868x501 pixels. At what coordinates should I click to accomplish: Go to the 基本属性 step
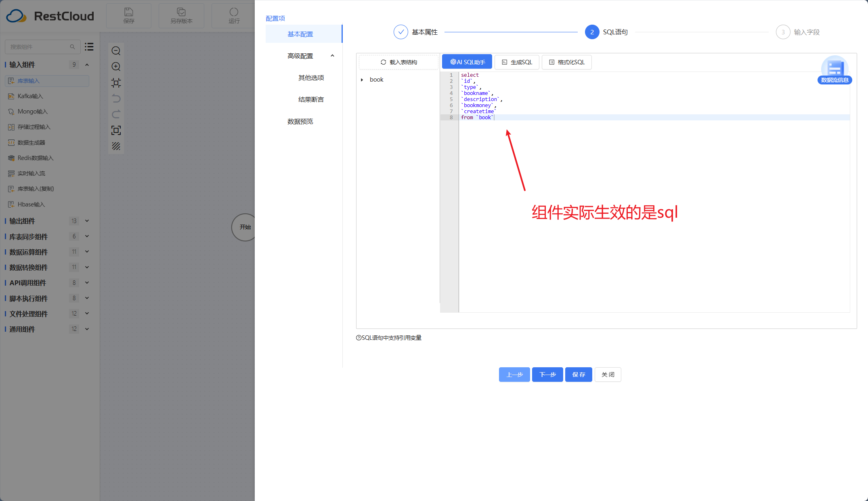(416, 32)
